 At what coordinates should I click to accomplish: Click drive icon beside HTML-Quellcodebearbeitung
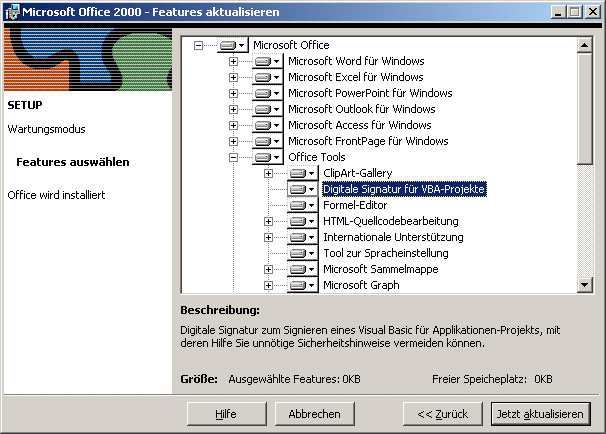[x=303, y=221]
